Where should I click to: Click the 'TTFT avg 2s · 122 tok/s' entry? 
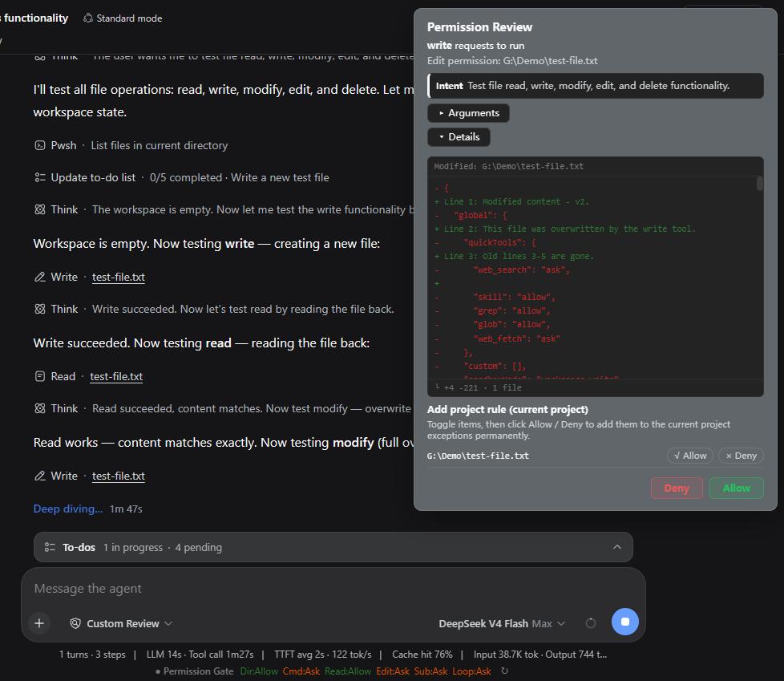click(322, 655)
